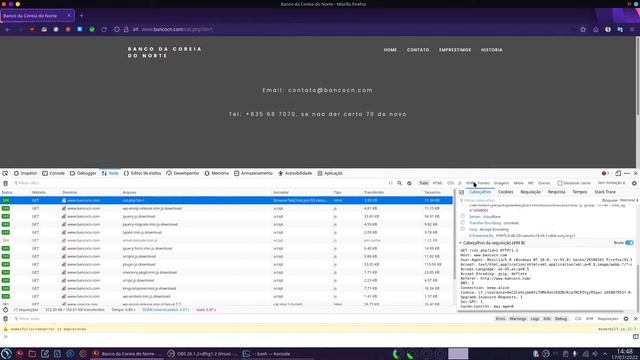Filter requests by HTML
Viewport: 640px width, 360px height.
[x=438, y=183]
